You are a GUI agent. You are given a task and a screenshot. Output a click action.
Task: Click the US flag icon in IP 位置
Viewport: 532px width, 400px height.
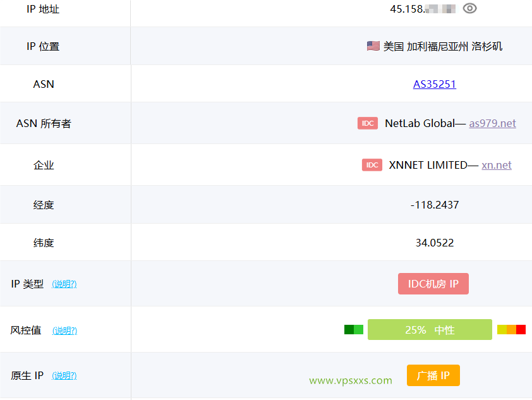pos(373,45)
